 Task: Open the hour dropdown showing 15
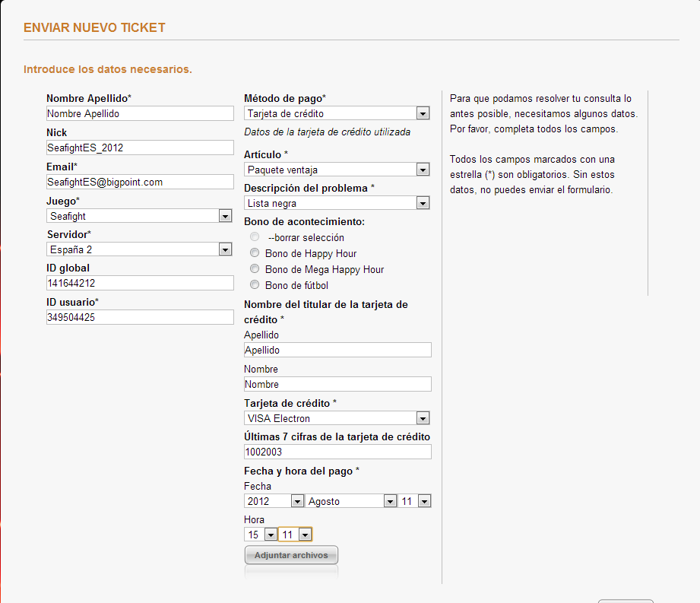pyautogui.click(x=260, y=535)
